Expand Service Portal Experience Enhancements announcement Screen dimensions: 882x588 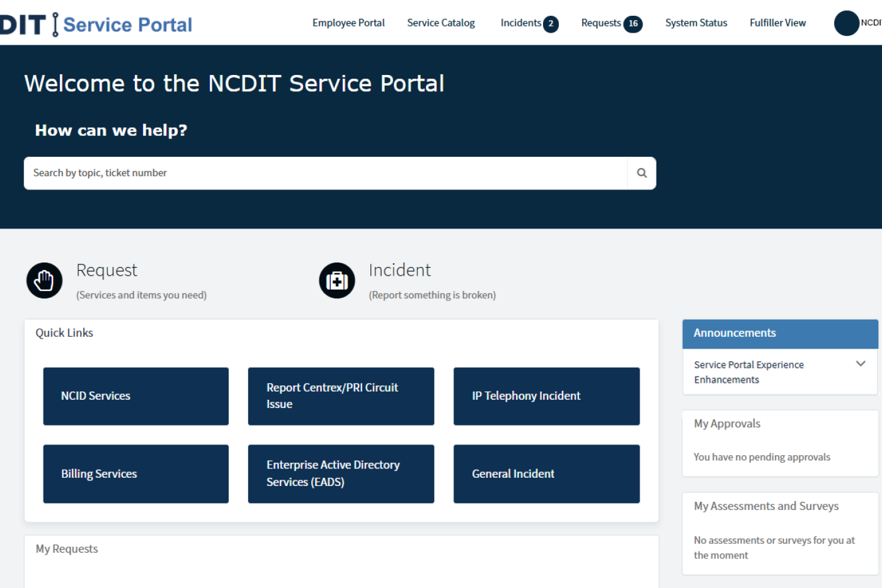(861, 364)
